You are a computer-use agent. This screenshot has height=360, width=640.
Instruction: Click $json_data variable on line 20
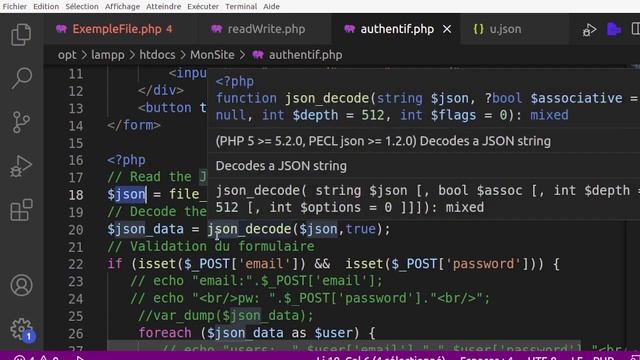[x=145, y=229]
